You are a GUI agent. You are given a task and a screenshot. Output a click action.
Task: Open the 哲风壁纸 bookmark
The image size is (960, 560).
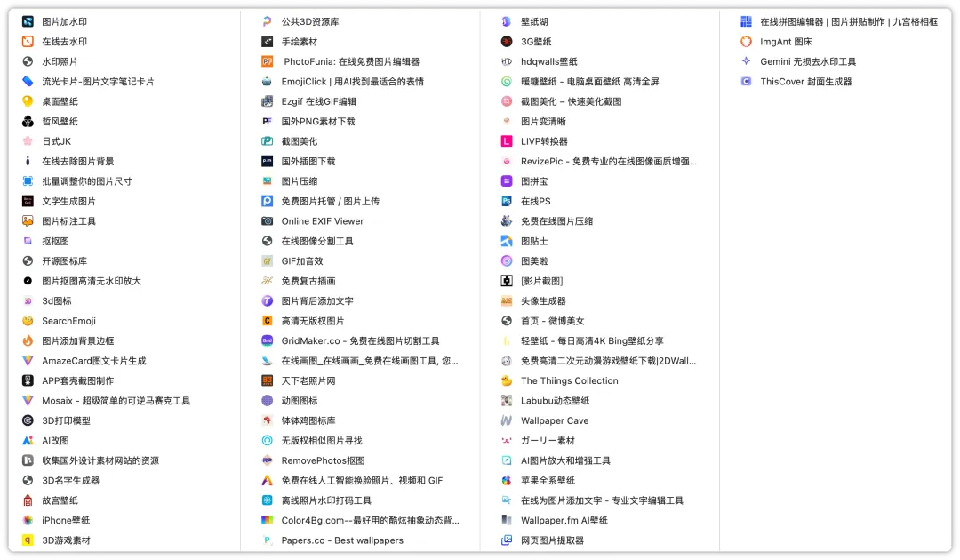click(x=60, y=121)
